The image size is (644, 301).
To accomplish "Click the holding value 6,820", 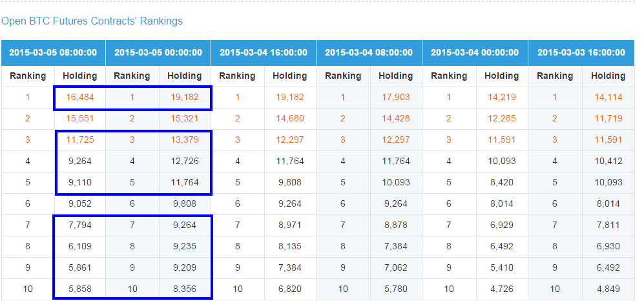I will [x=290, y=289].
